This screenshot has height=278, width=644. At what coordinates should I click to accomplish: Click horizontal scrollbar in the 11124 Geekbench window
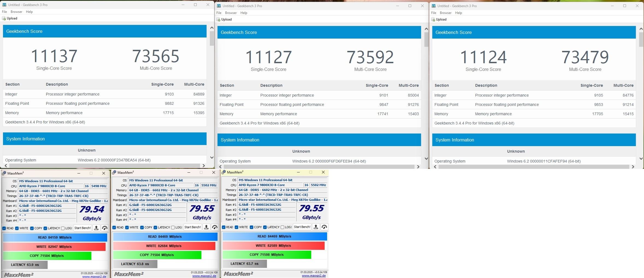click(534, 167)
